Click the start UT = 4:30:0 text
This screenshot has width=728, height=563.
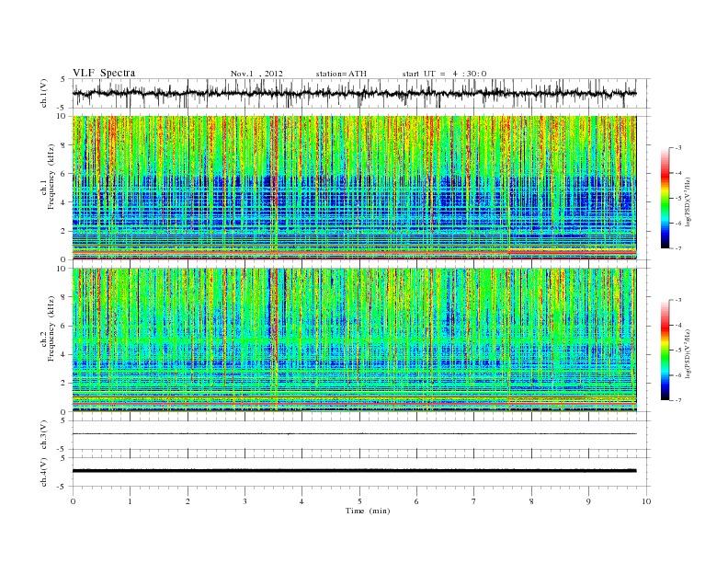(x=444, y=74)
